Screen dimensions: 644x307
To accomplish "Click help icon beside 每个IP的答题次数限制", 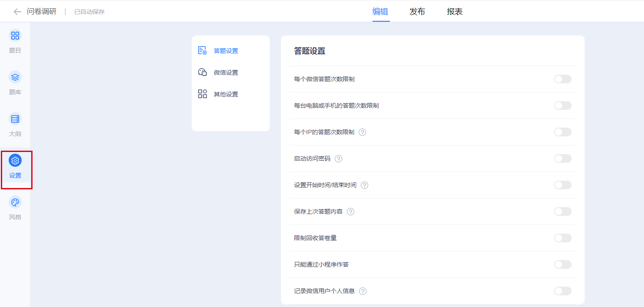I will (363, 132).
